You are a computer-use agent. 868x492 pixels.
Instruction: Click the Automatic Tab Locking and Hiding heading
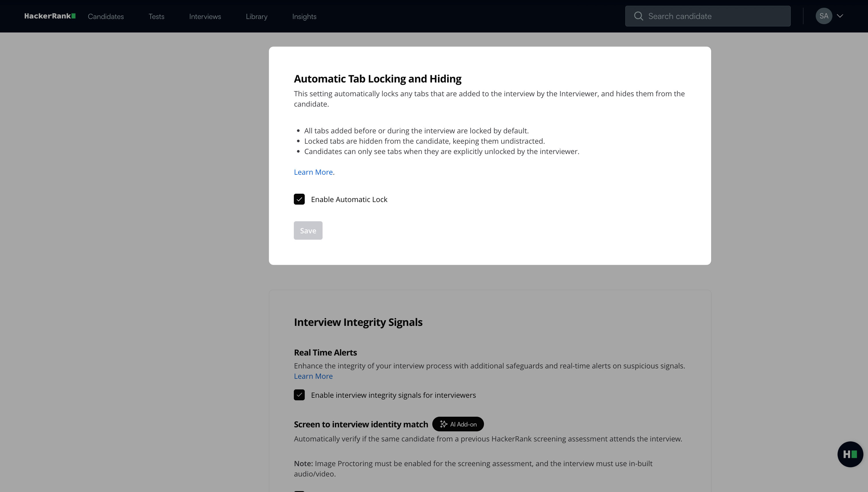point(377,79)
